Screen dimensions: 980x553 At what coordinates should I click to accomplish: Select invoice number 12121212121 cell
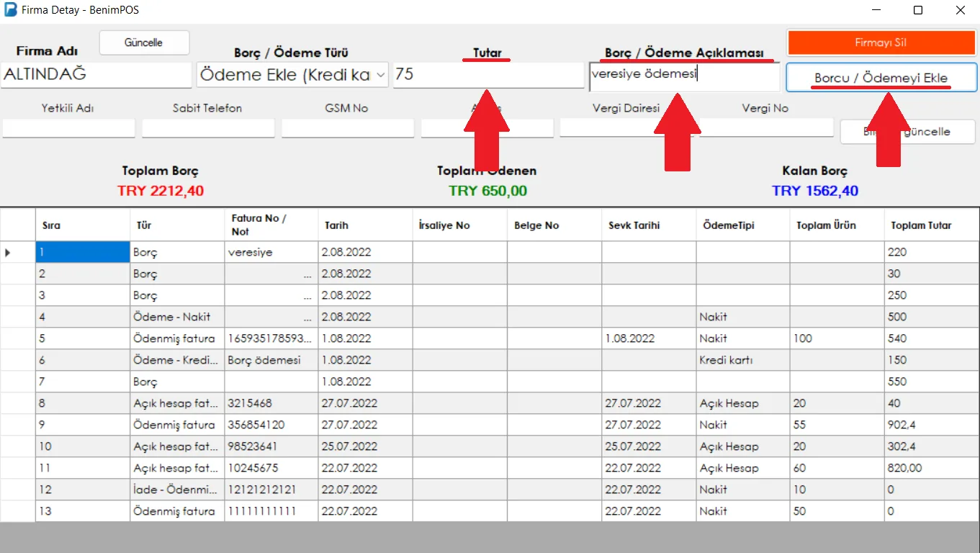271,490
